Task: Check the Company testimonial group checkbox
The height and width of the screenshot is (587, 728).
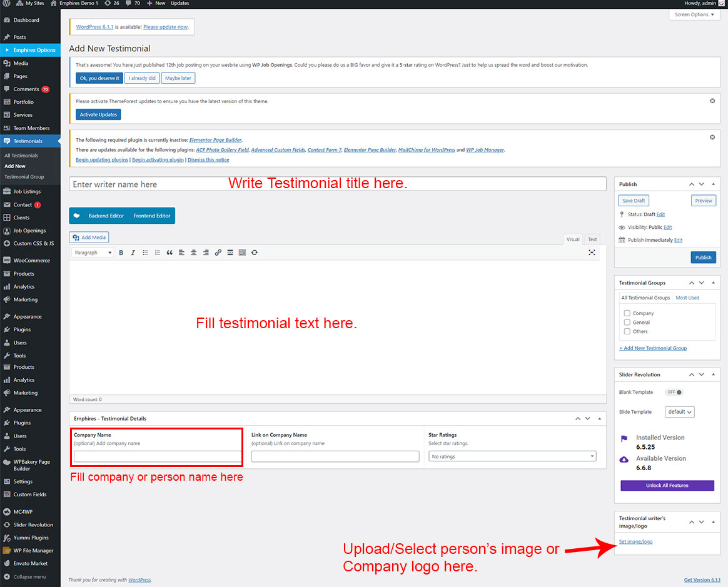Action: (627, 313)
